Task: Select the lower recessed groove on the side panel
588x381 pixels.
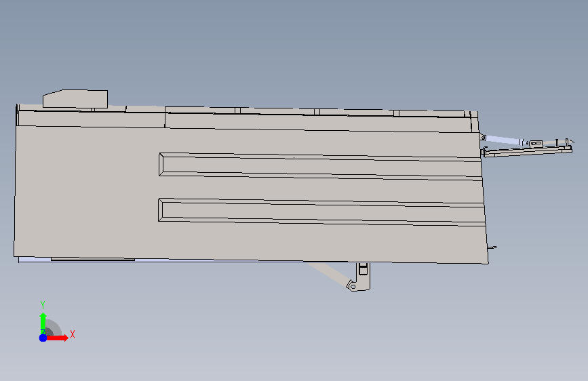Action: point(322,212)
